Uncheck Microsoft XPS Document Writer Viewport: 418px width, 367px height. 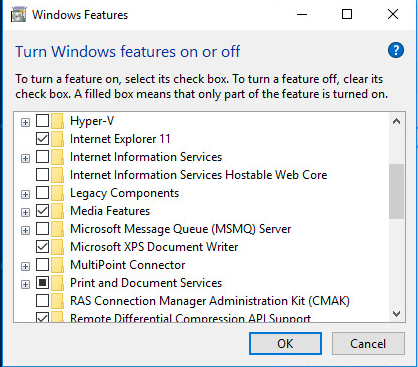pyautogui.click(x=42, y=247)
